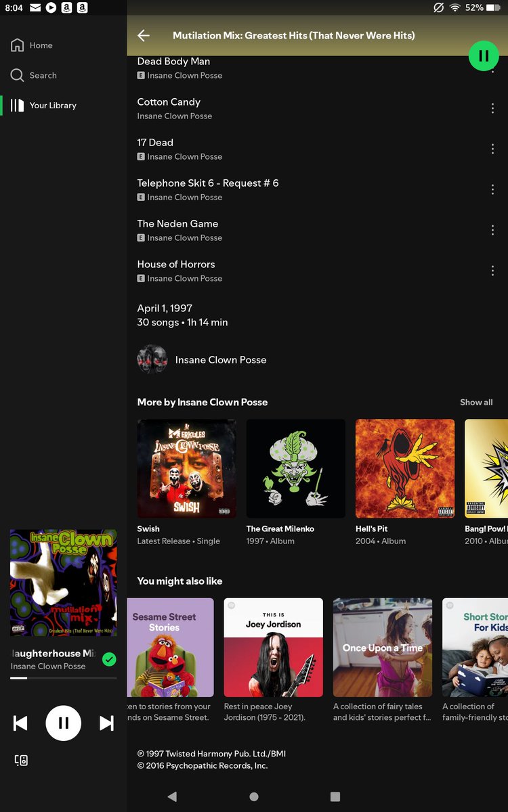Viewport: 508px width, 812px height.
Task: Skip to the previous track
Action: tap(21, 723)
